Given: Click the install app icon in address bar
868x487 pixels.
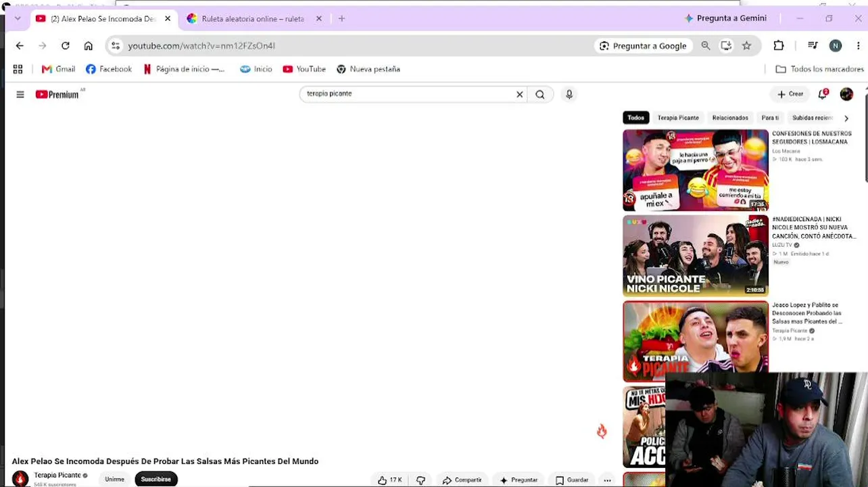Looking at the screenshot, I should coord(726,46).
